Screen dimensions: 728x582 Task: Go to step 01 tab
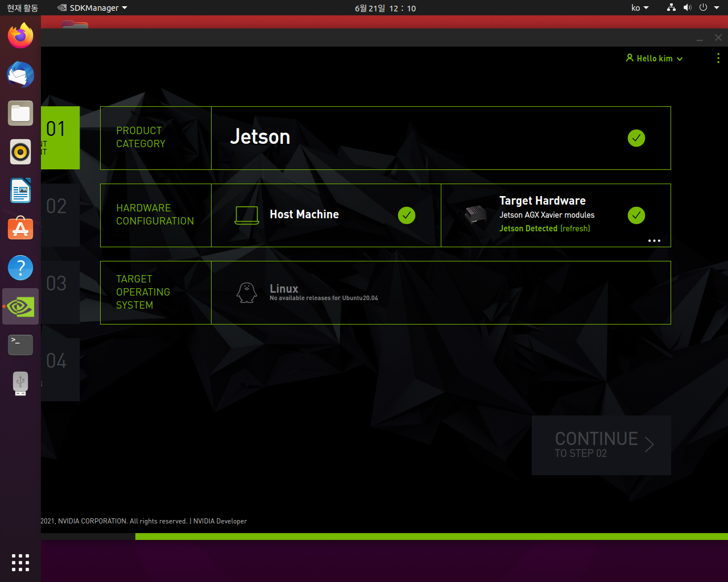click(x=60, y=138)
